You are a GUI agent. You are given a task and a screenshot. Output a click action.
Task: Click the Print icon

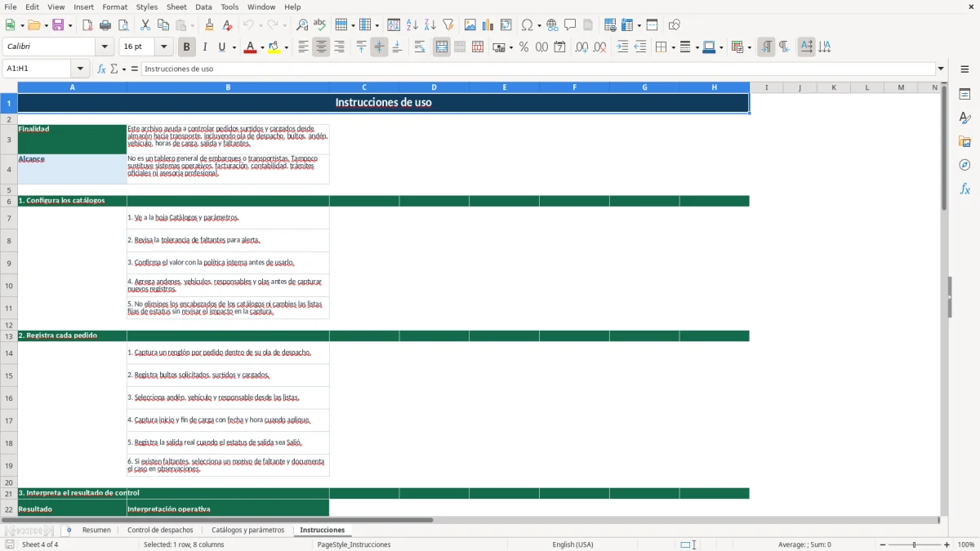[x=105, y=24]
